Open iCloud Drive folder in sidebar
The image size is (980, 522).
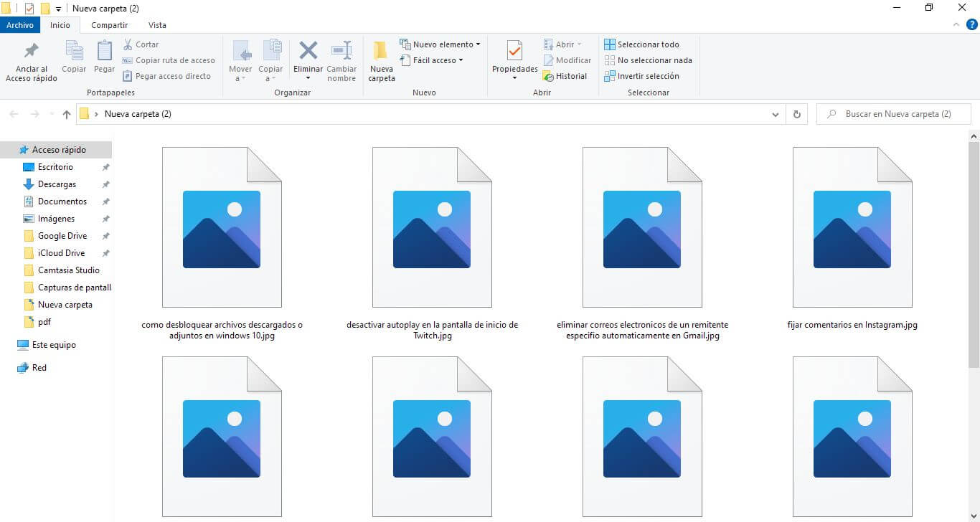point(61,253)
